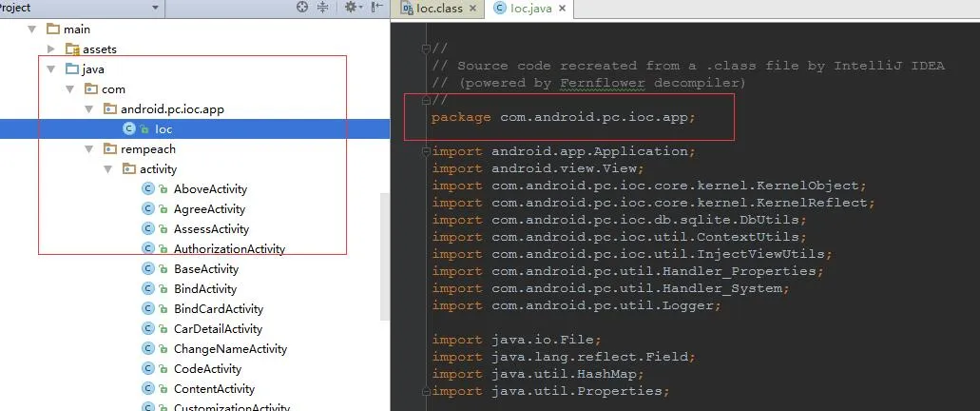Select the java source folder icon
The image size is (980, 411).
(x=72, y=68)
